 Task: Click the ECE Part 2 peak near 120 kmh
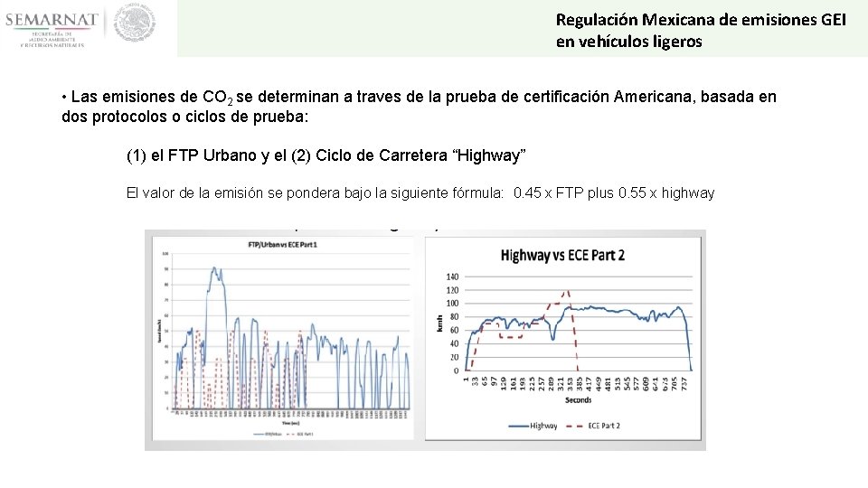click(x=566, y=292)
